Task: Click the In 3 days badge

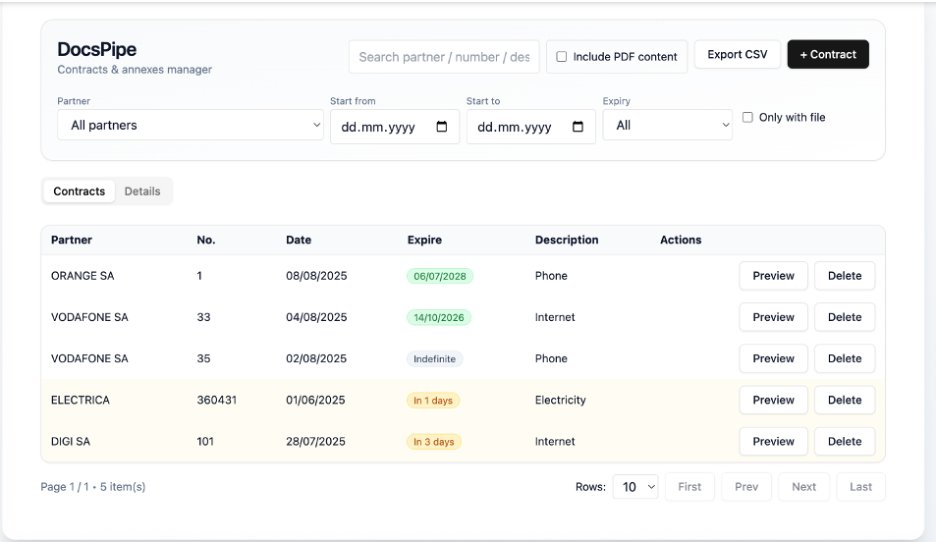Action: [434, 442]
